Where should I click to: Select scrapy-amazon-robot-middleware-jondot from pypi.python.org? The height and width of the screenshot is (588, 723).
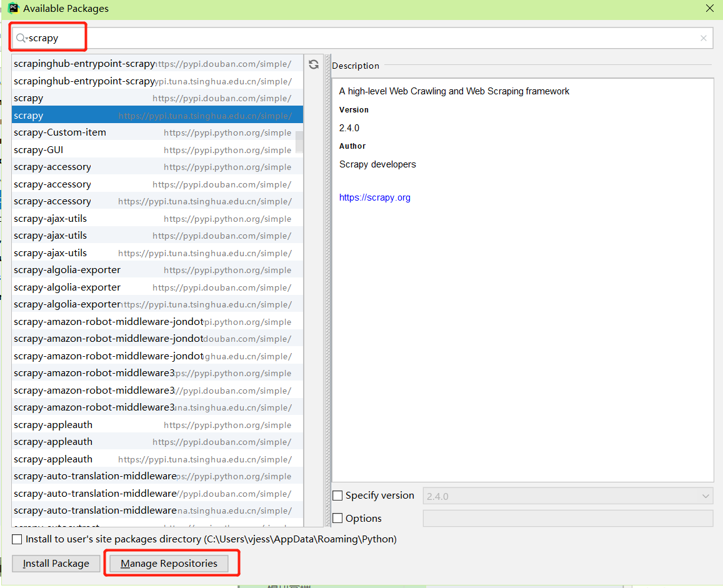(157, 321)
